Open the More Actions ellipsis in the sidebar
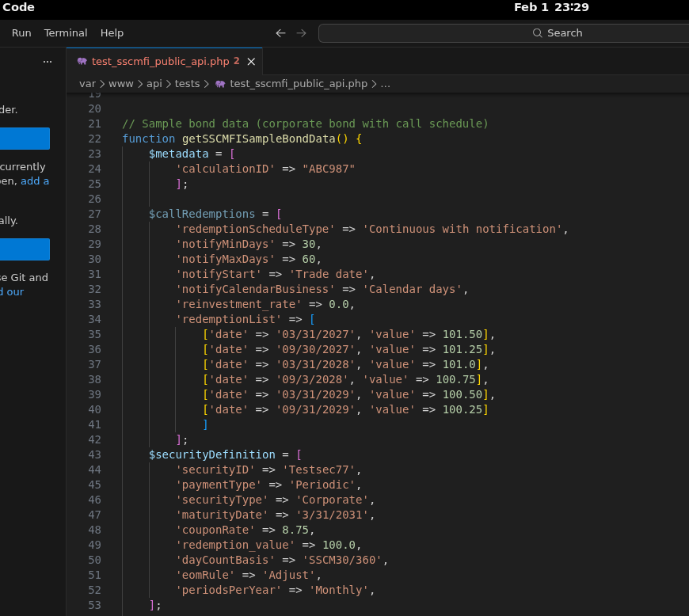Image resolution: width=689 pixels, height=616 pixels. 47,61
